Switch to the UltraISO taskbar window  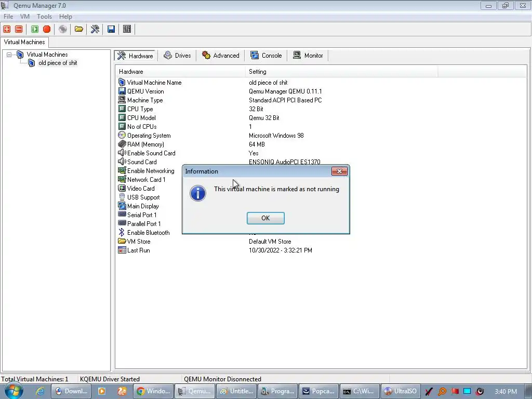[x=401, y=391]
